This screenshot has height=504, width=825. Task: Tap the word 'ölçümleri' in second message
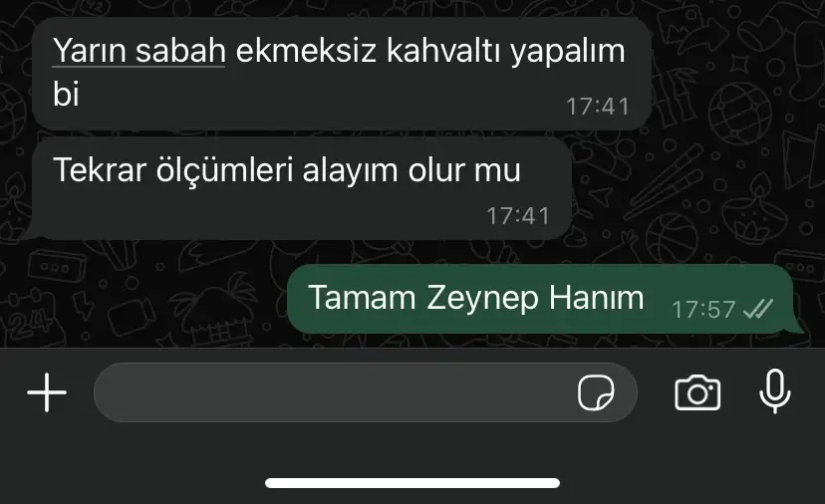click(224, 169)
